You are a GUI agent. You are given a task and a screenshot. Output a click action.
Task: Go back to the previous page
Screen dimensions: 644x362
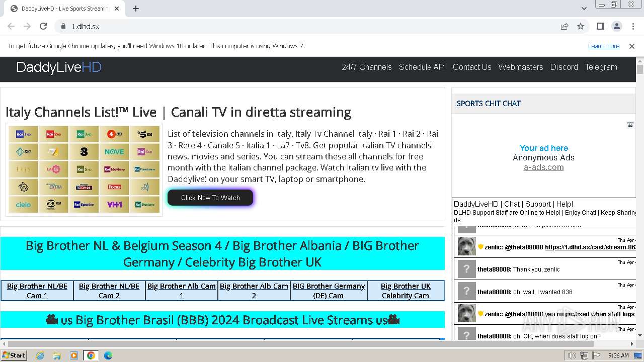point(11,27)
